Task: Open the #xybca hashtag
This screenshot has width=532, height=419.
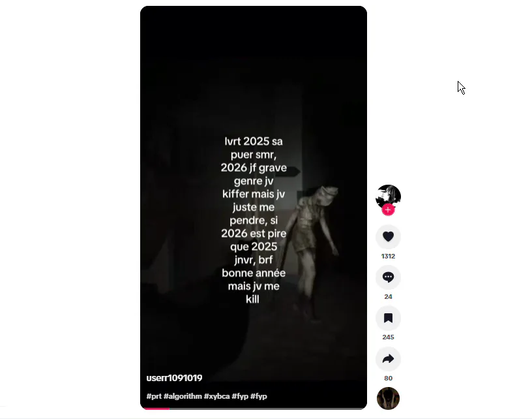Action: [216, 396]
